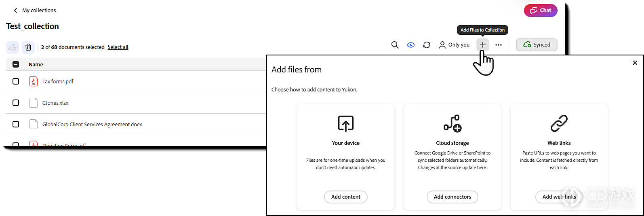Viewport: 644px width, 216px height.
Task: Click the cloud sync icon beside trash
Action: pos(13,47)
